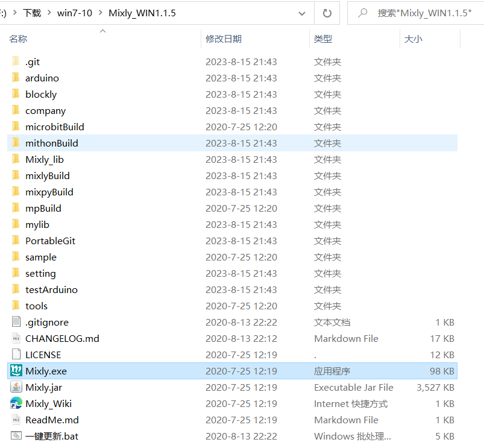The image size is (484, 448).
Task: Expand the chevron after win7-10 in breadcrumb
Action: click(x=101, y=13)
